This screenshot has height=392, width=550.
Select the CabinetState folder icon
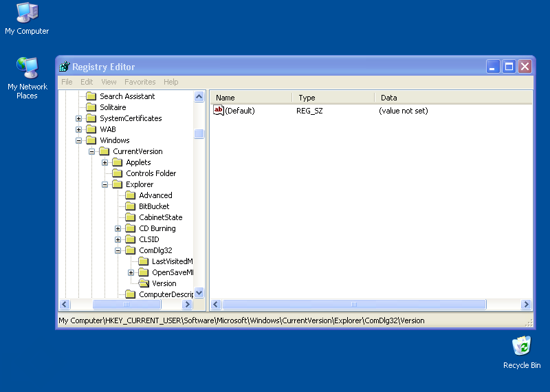[x=130, y=217]
